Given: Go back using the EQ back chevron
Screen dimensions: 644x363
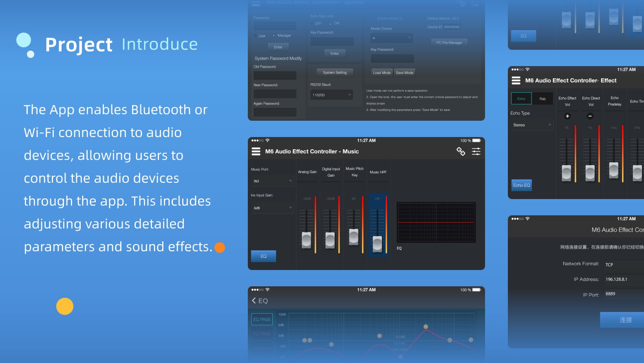Looking at the screenshot, I should click(254, 301).
